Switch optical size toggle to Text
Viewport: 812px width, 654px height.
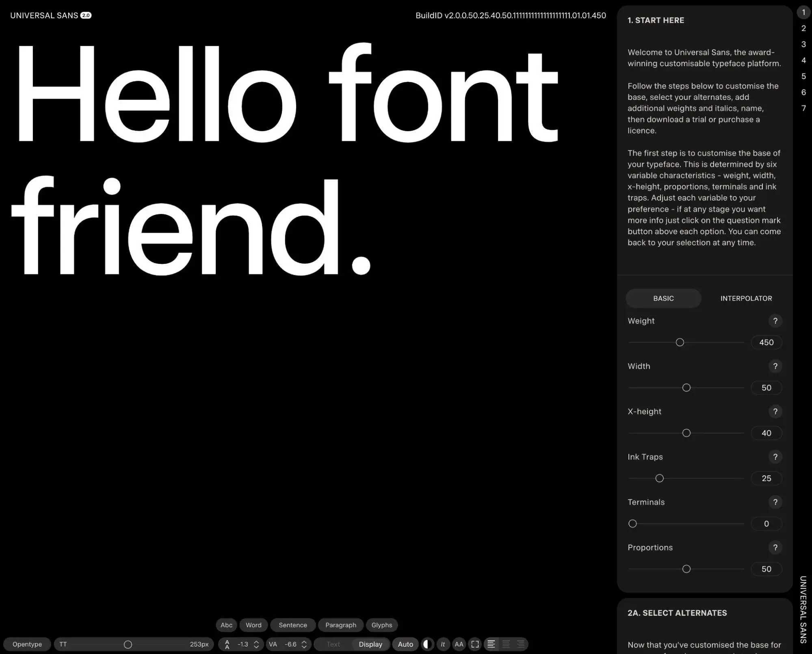tap(333, 644)
